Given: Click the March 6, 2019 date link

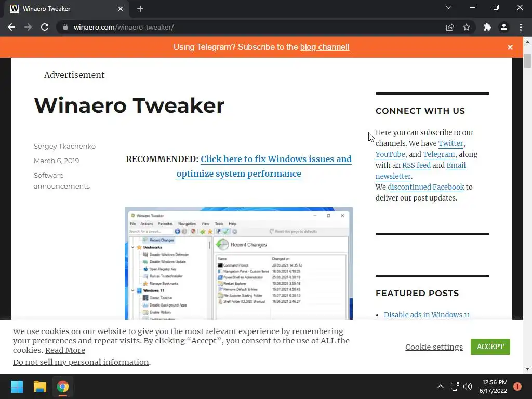Looking at the screenshot, I should click(x=56, y=161).
